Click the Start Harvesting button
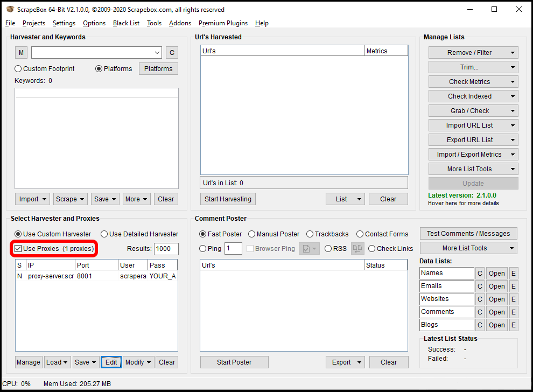Screen dimensions: 533x392 (x=228, y=199)
